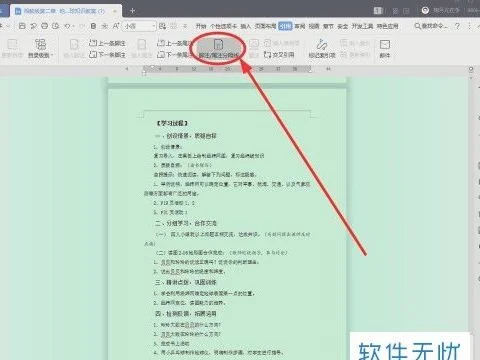The image size is (480, 360).
Task: Click the Redo arrow icon
Action: click(83, 26)
